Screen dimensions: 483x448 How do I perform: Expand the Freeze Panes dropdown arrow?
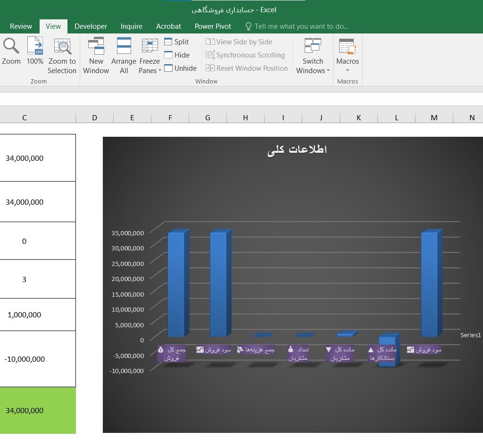click(x=160, y=71)
